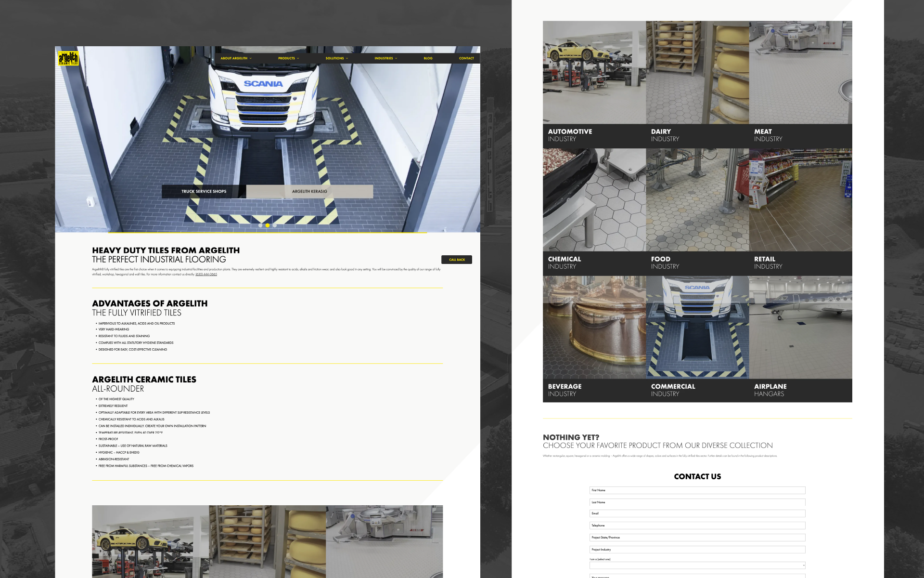
Task: Open the Airplane Hangars card
Action: [800, 339]
